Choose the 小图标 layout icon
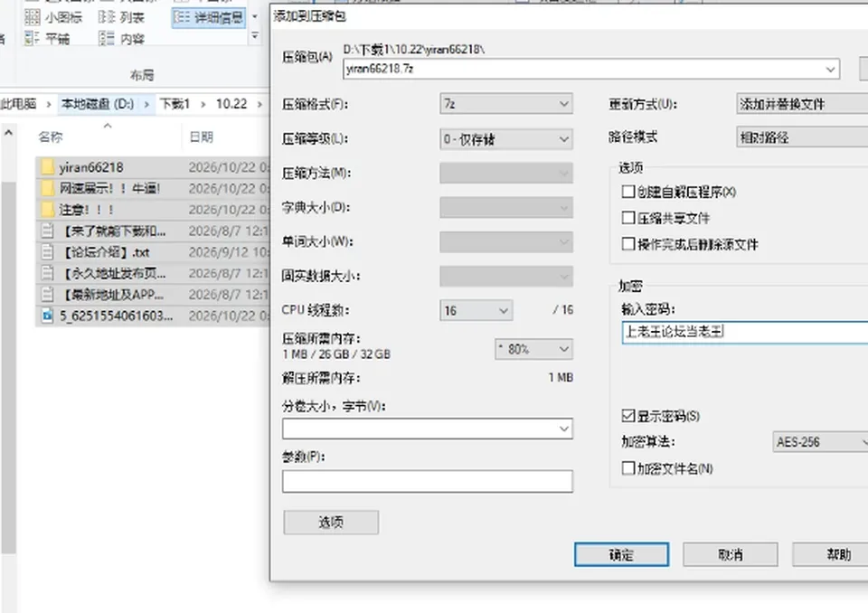The height and width of the screenshot is (613, 868). [33, 18]
